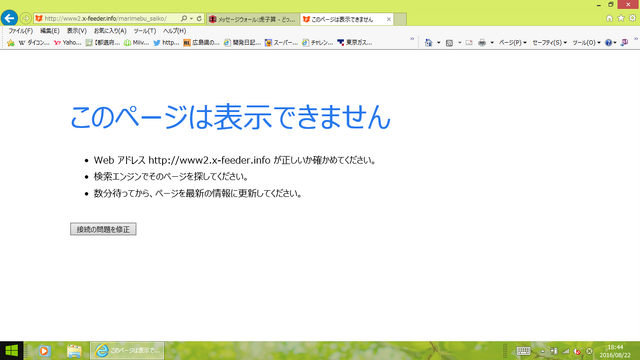This screenshot has width=640, height=360.
Task: Click the URL address field
Action: point(106,18)
